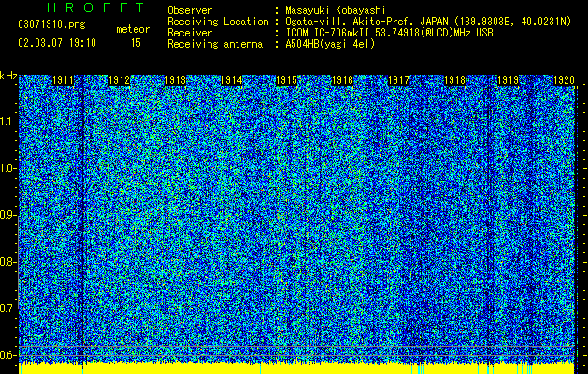Click the 0.8 kHz axis label
Image resolution: width=588 pixels, height=374 pixels.
pos(7,262)
